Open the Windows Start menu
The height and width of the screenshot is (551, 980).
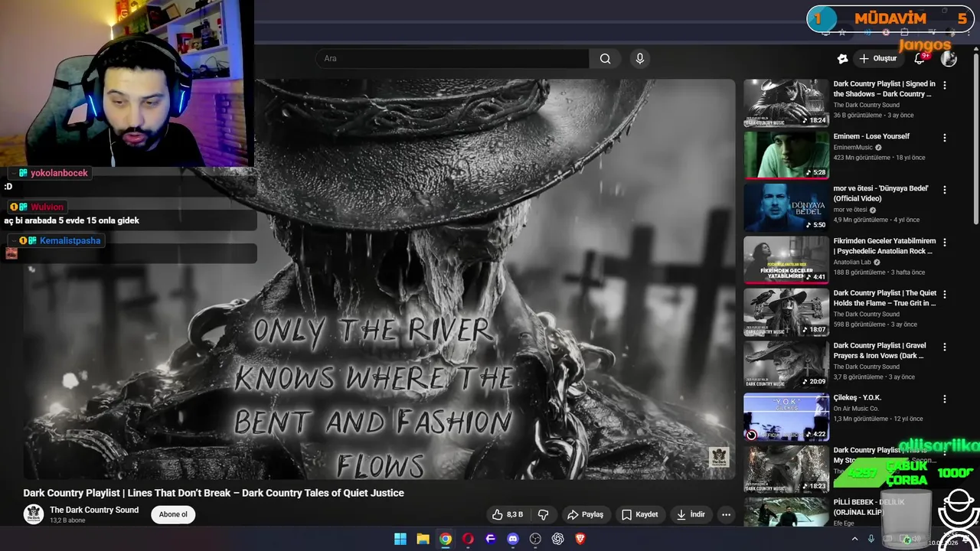click(400, 539)
